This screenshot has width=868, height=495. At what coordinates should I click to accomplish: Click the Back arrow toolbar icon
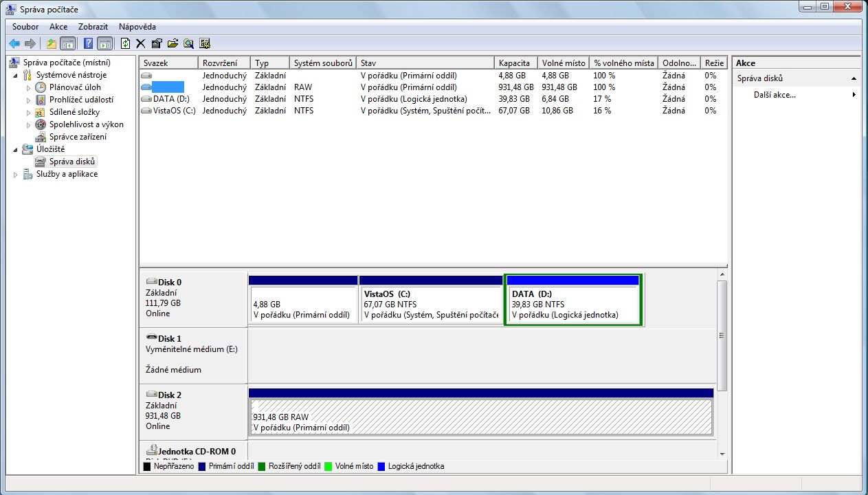14,43
